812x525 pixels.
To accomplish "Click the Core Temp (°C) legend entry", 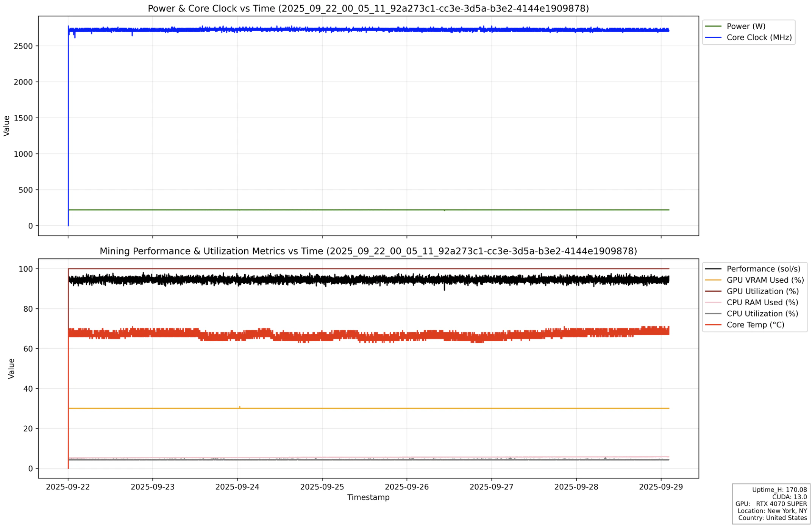I will click(755, 325).
